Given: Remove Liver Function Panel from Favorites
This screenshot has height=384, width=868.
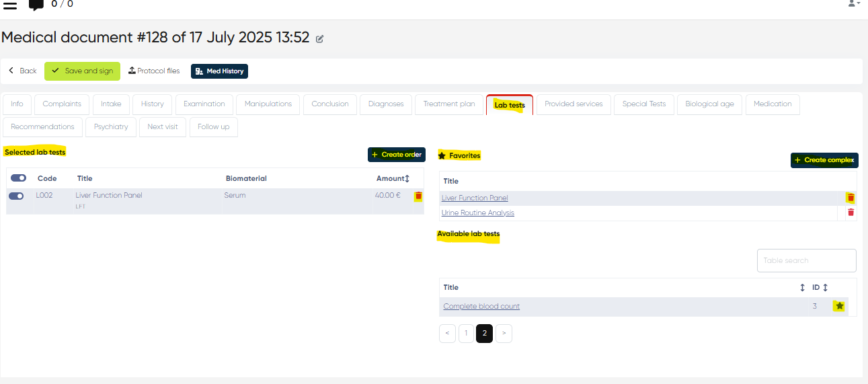Looking at the screenshot, I should click(x=851, y=198).
